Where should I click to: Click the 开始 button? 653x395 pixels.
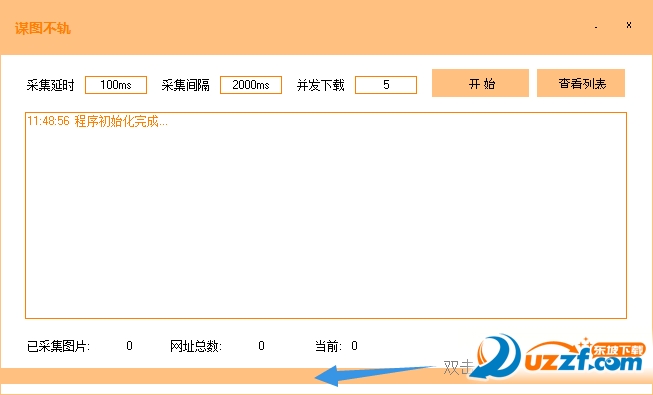(480, 83)
